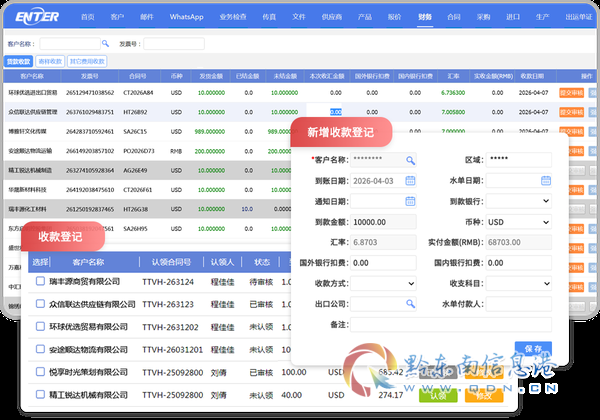Select the 安途顺达物流有限公司 row checkbox
600x420 pixels.
click(x=40, y=349)
